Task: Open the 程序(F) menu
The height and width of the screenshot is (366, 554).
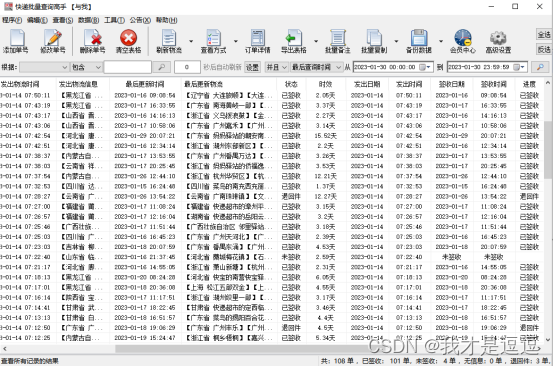Action: point(12,20)
